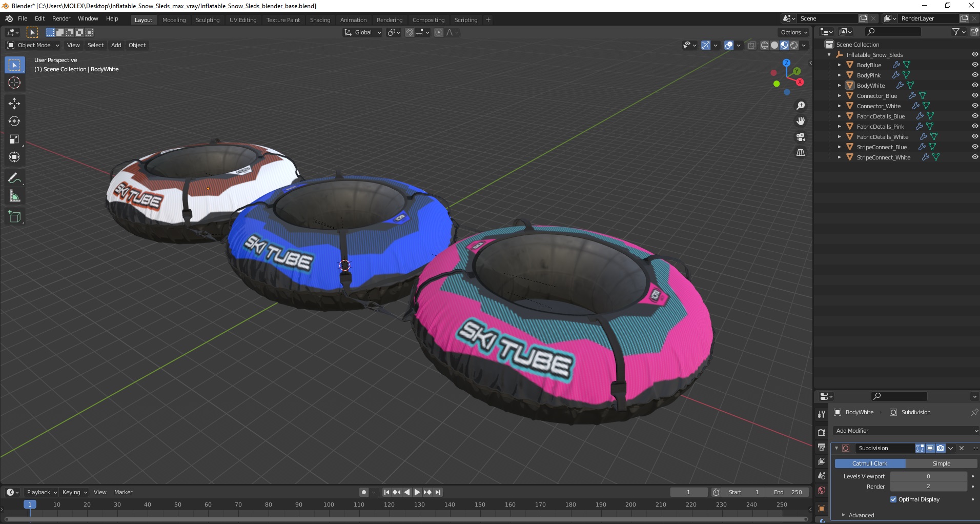Image resolution: width=980 pixels, height=524 pixels.
Task: Toggle Subdivision modifier render display
Action: coord(941,448)
